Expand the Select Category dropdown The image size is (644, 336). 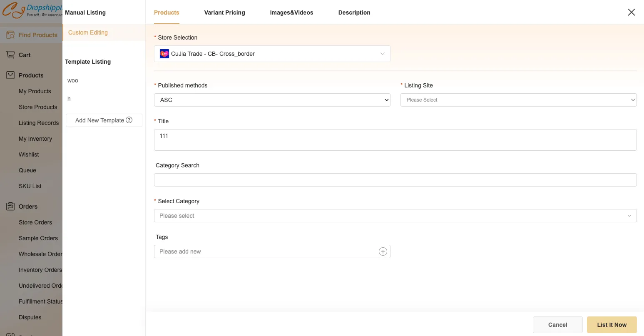[395, 216]
